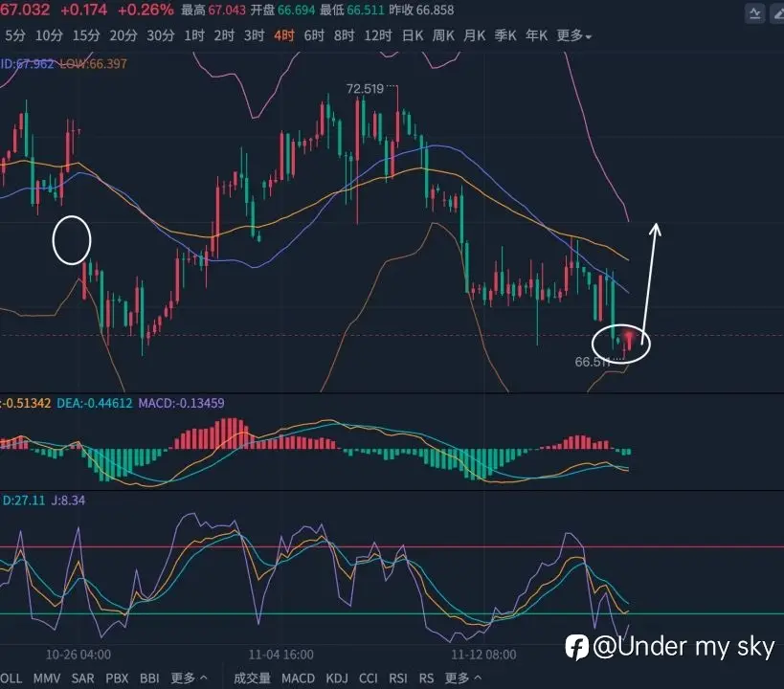Select the 成交量 volume sub-indicator

252,678
